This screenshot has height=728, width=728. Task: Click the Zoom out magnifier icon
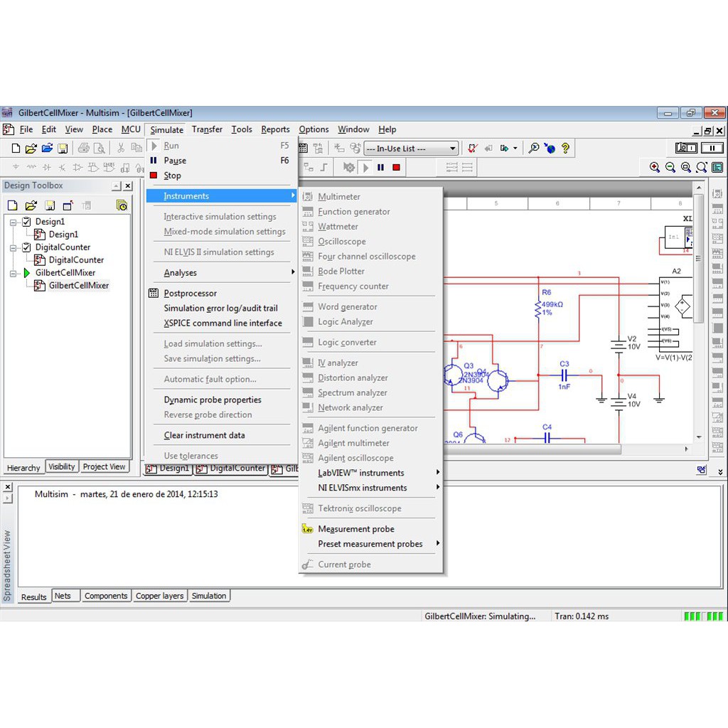670,168
